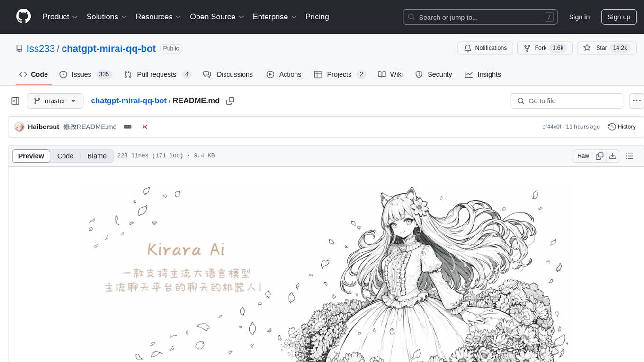Open the GitHub homepage logo

click(23, 17)
